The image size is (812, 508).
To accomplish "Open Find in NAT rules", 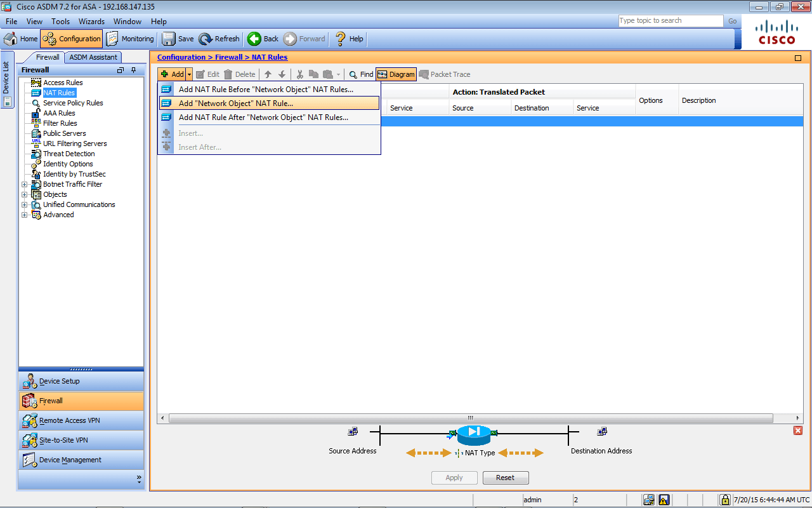I will tap(361, 74).
